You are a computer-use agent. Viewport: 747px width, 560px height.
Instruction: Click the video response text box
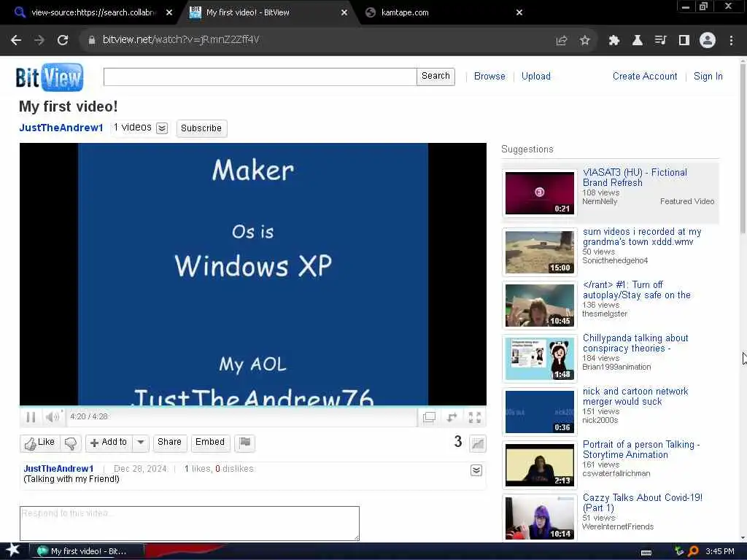[x=190, y=524]
